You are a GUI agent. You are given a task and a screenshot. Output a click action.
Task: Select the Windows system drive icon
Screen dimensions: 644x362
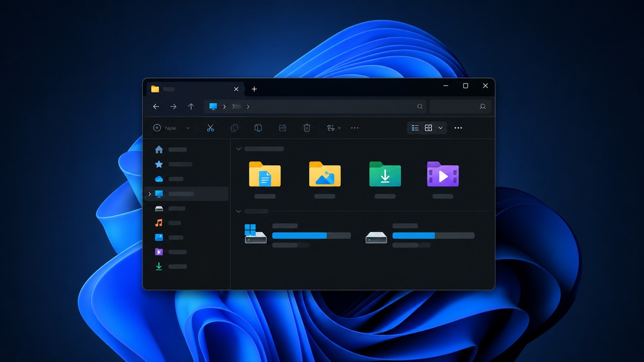click(255, 234)
